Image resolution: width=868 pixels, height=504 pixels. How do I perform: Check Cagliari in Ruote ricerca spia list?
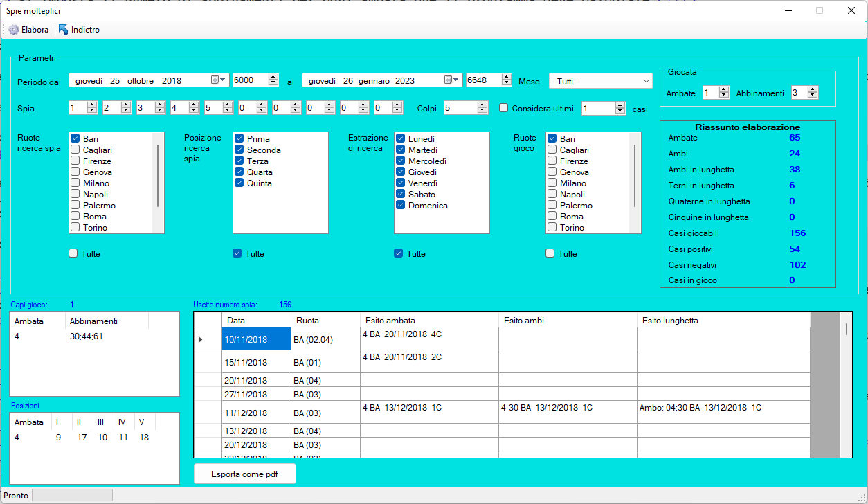[x=75, y=150]
